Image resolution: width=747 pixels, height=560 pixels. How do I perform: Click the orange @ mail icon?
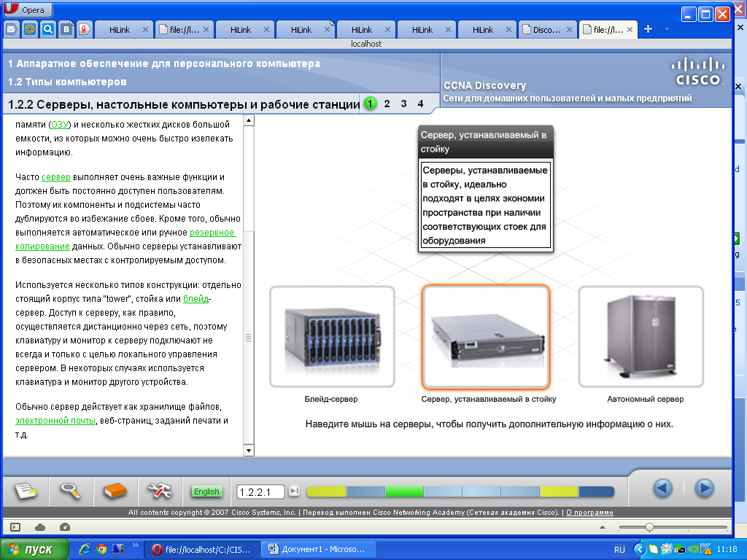click(29, 29)
